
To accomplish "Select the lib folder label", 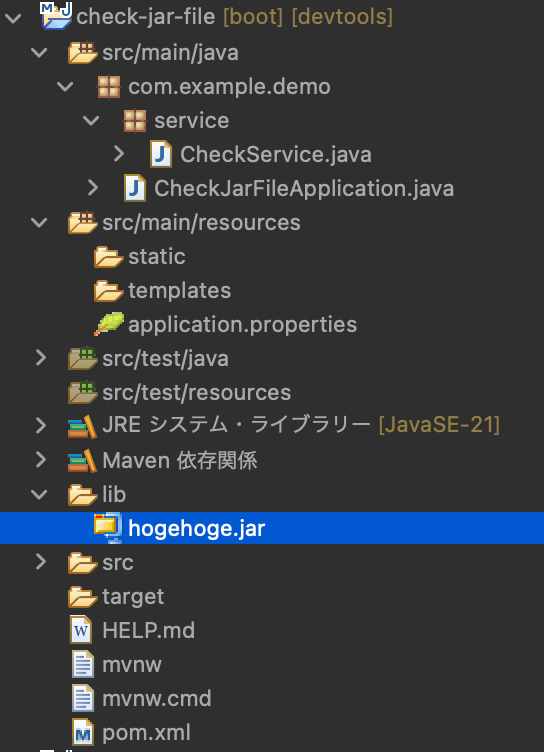I will [x=114, y=494].
